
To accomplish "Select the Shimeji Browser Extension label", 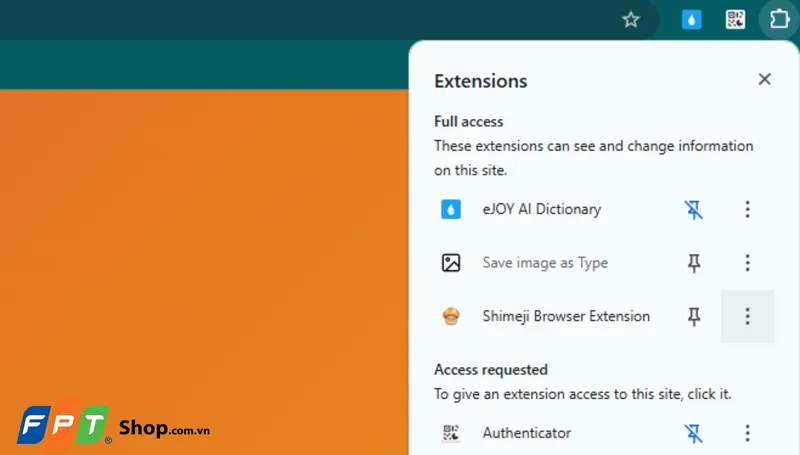I will click(x=566, y=316).
